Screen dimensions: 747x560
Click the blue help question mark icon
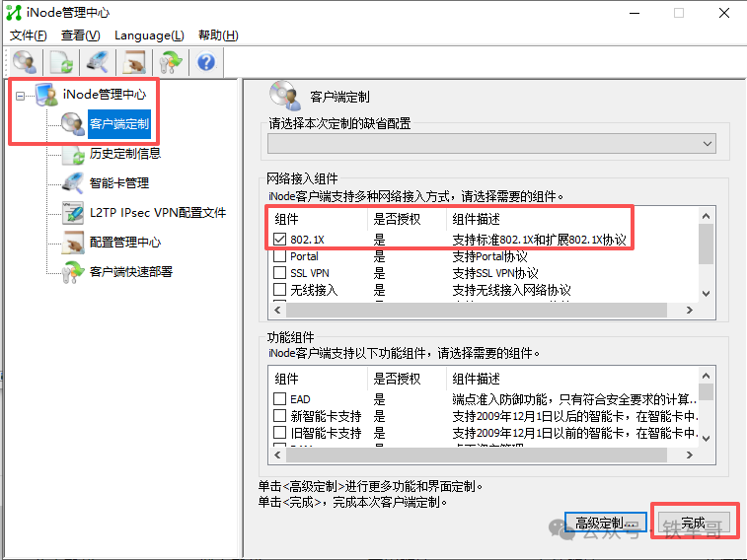(206, 62)
